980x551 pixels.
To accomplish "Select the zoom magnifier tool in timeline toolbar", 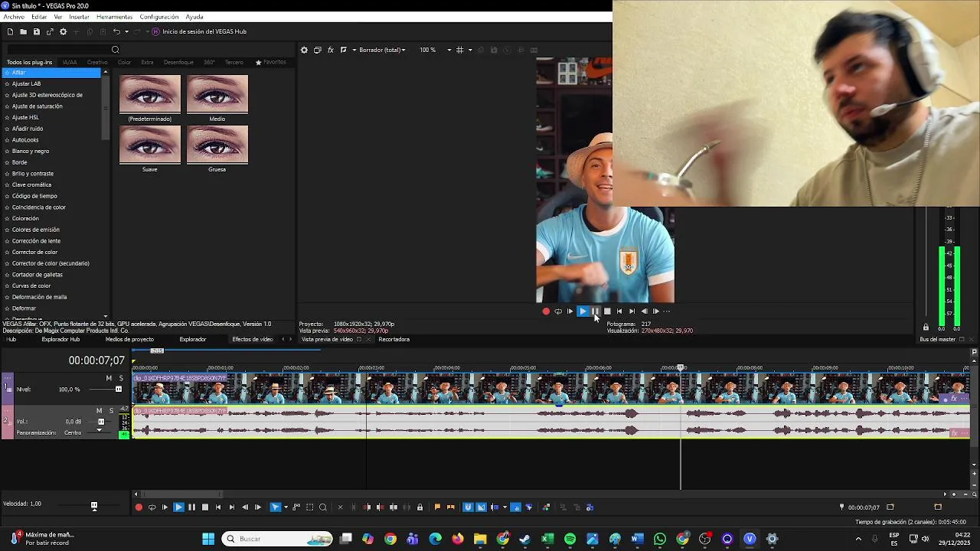I will click(323, 507).
